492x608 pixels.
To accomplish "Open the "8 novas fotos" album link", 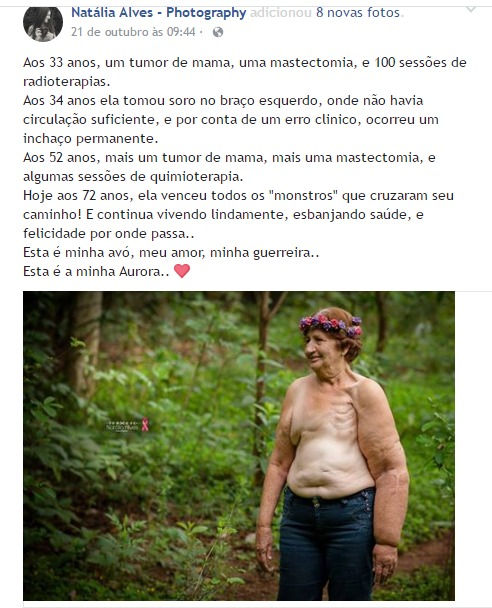I will pyautogui.click(x=357, y=13).
